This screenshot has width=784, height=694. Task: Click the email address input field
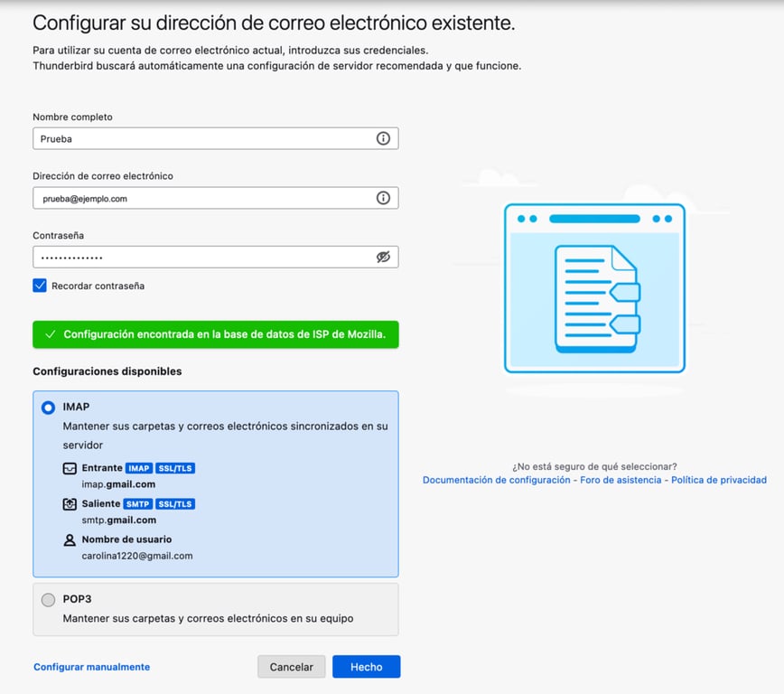click(x=216, y=198)
